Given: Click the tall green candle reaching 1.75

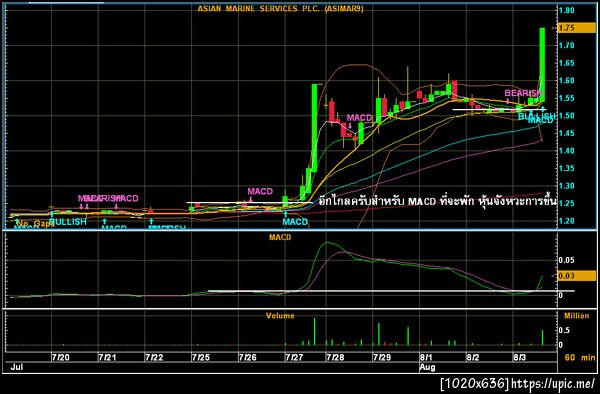Looking at the screenshot, I should pyautogui.click(x=542, y=65).
